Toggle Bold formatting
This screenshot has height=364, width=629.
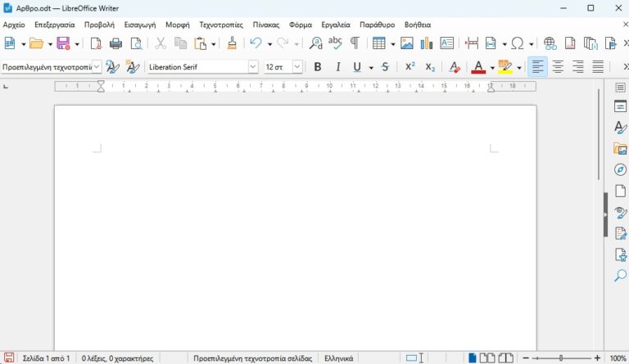(317, 67)
